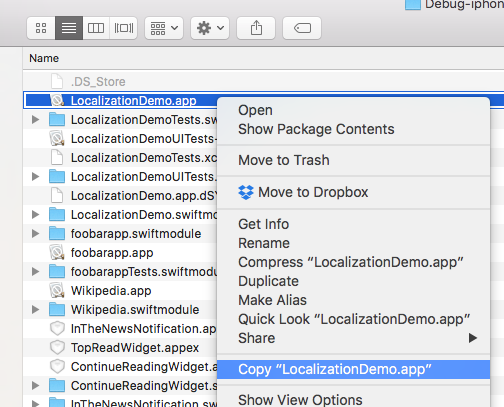Open the Share submenu arrow
This screenshot has width=504, height=407.
click(472, 338)
